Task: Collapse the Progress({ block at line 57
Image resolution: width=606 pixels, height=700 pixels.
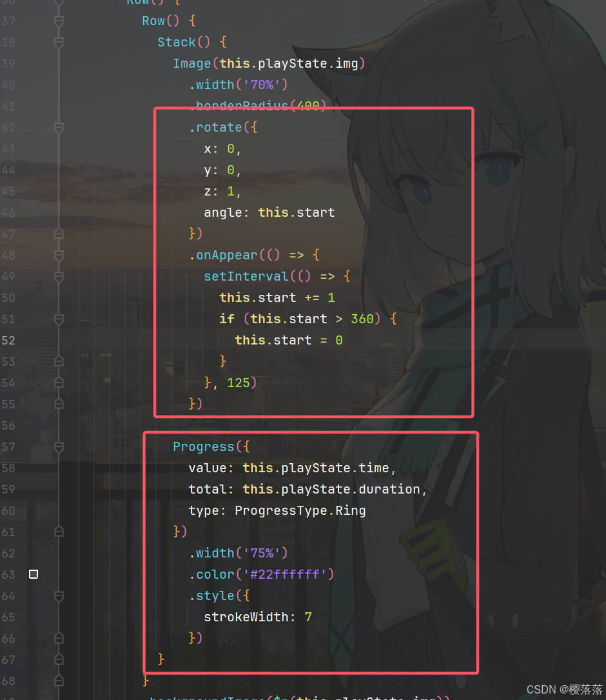Action: click(x=59, y=447)
